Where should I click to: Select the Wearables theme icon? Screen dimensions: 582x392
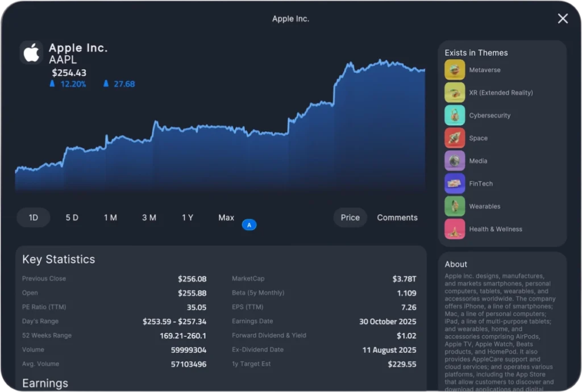click(455, 206)
